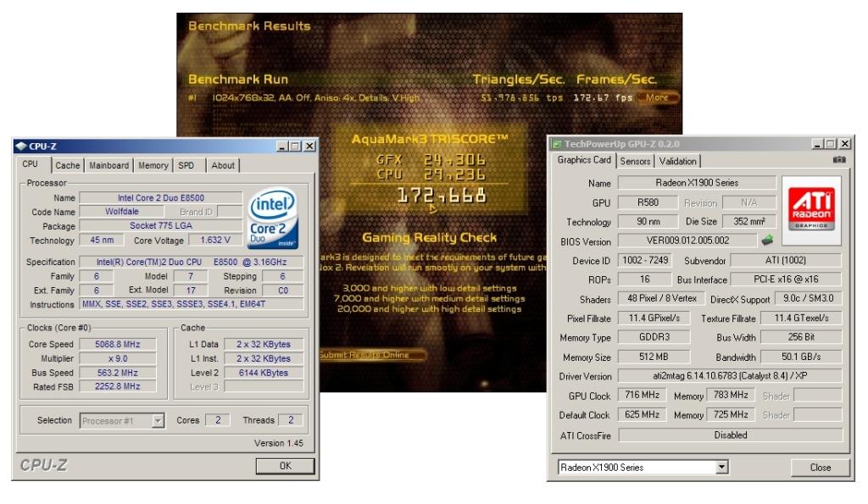Switch to the Mainboard tab in CPU-Z
Image resolution: width=868 pixels, height=504 pixels.
[x=108, y=165]
